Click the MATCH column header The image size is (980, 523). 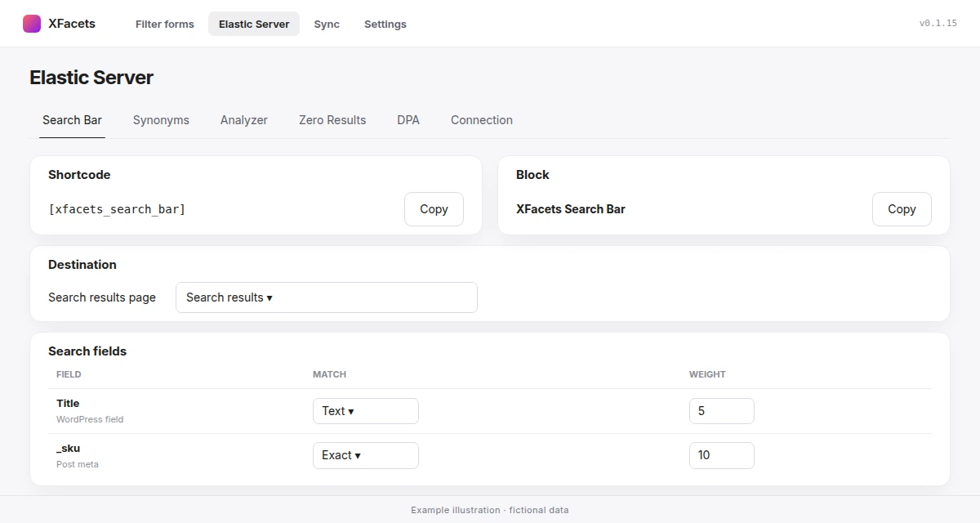click(329, 374)
